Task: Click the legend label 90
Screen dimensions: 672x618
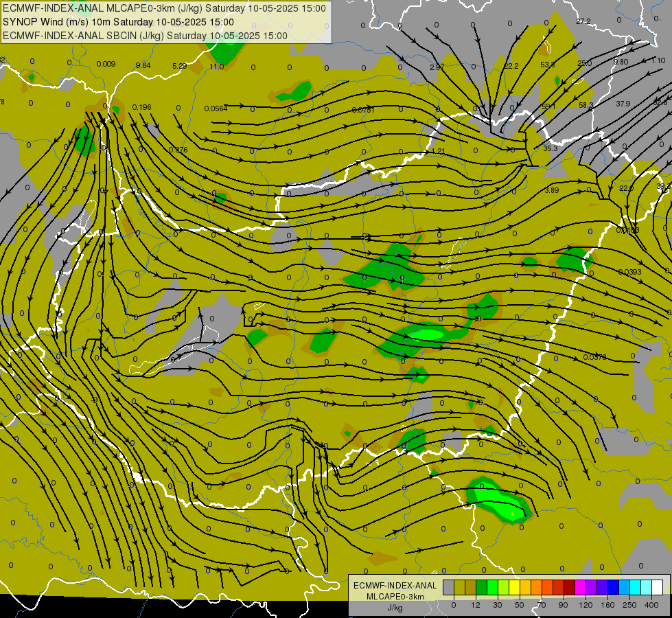Action: 563,605
